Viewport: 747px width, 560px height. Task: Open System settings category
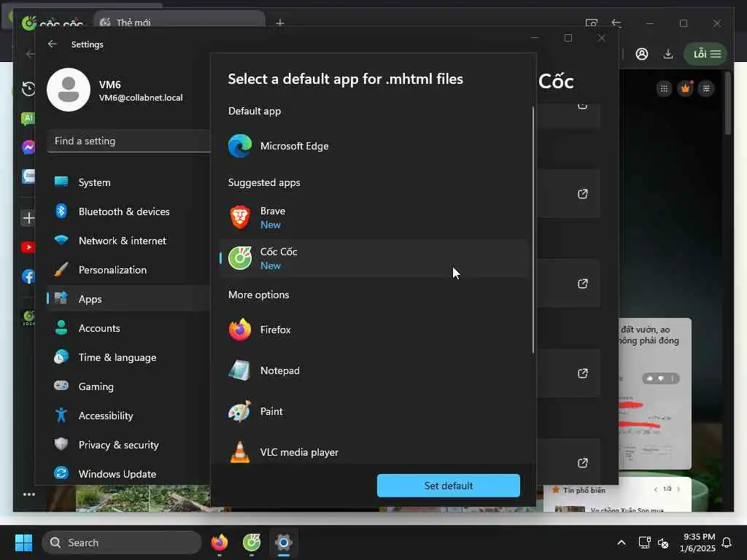128,182
